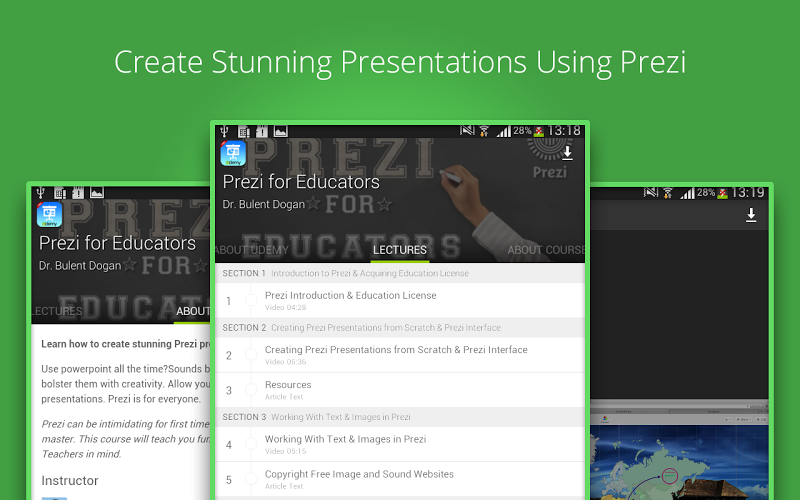Toggle completion circle for lecture 4
Screen dimensions: 800x500
pyautogui.click(x=251, y=444)
